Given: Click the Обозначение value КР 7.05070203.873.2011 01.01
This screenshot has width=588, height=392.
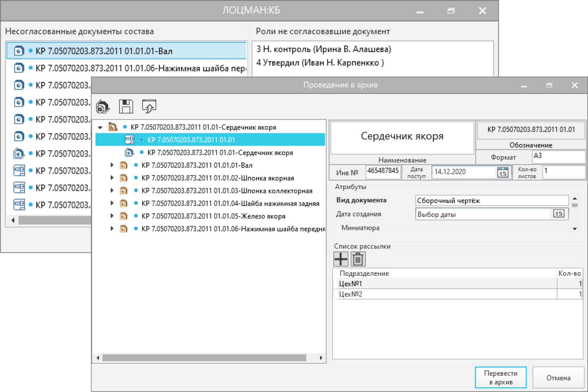Looking at the screenshot, I should point(531,130).
